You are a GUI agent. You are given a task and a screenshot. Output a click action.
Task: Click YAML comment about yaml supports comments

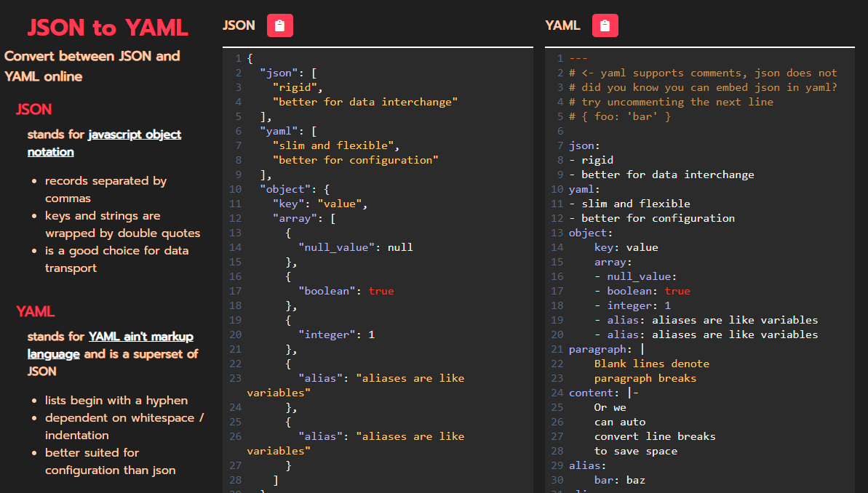[703, 73]
